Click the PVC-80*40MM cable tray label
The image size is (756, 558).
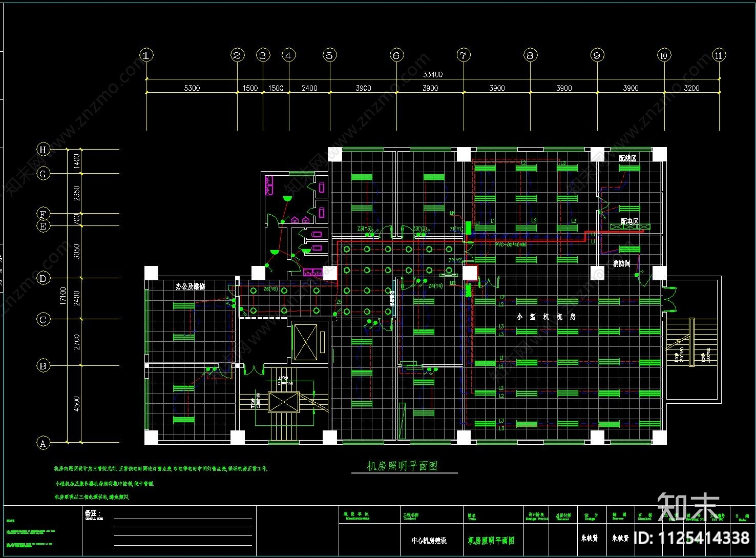coord(511,245)
